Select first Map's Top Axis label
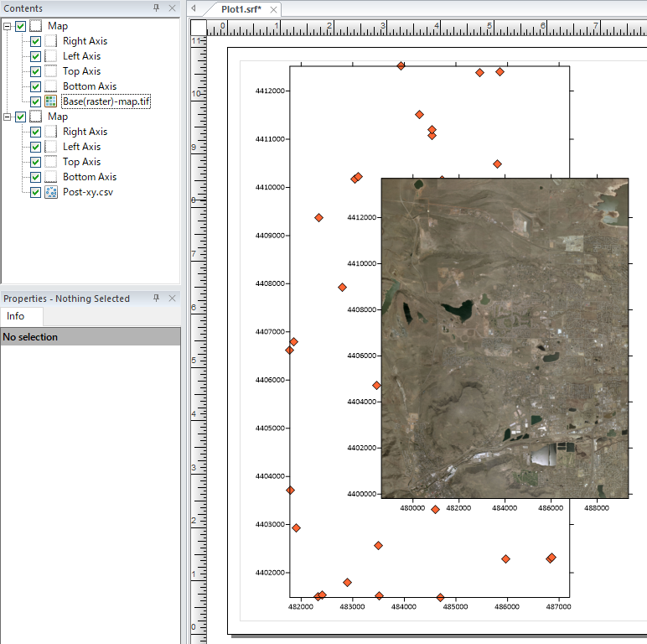 [x=81, y=71]
